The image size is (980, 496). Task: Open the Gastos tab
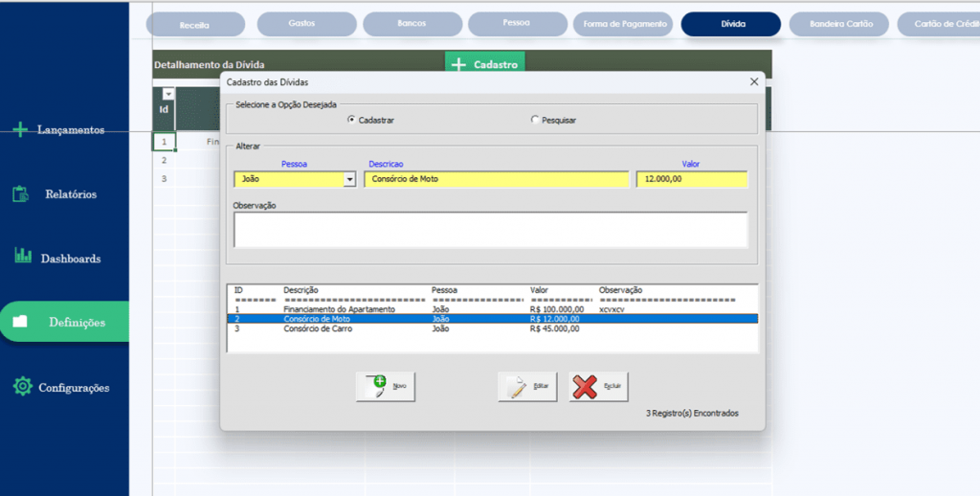coord(307,24)
